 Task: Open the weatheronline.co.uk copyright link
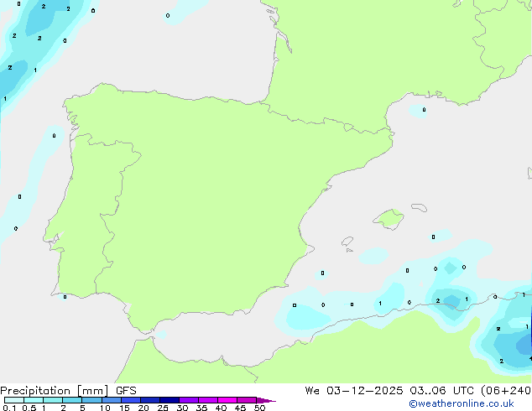pyautogui.click(x=462, y=403)
